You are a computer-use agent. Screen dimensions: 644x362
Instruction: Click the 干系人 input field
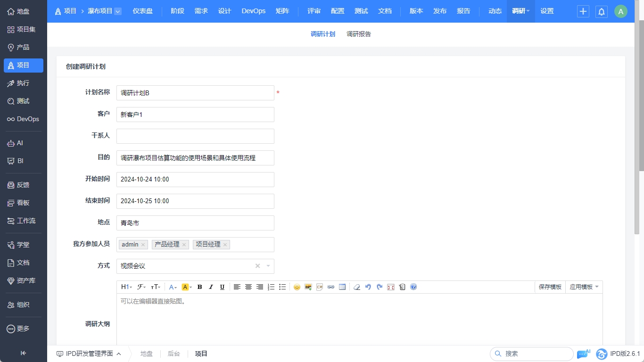tap(195, 136)
